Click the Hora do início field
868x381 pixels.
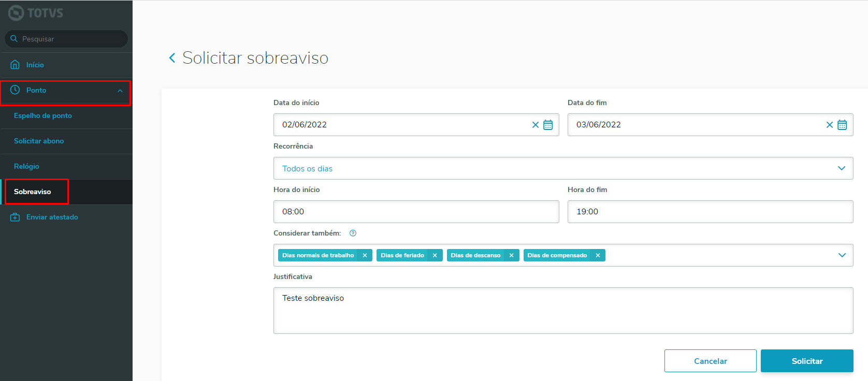(x=416, y=212)
